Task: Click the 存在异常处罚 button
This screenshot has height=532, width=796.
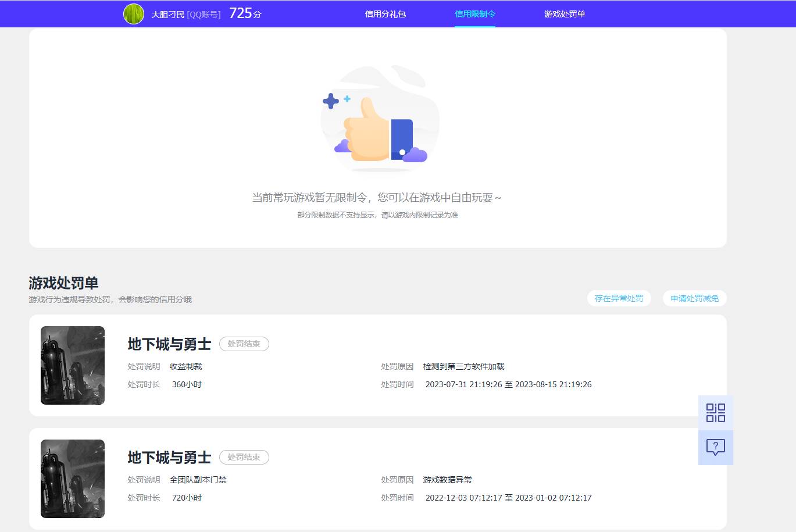Action: coord(619,298)
